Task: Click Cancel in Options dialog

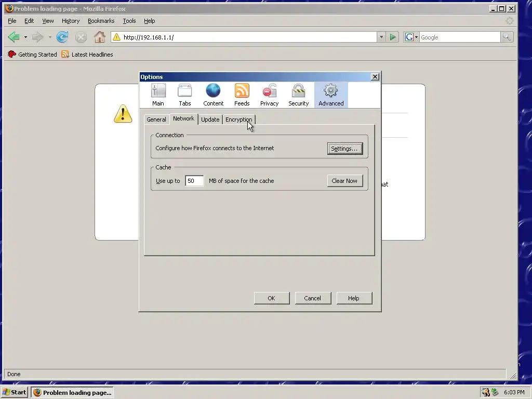Action: [312, 298]
